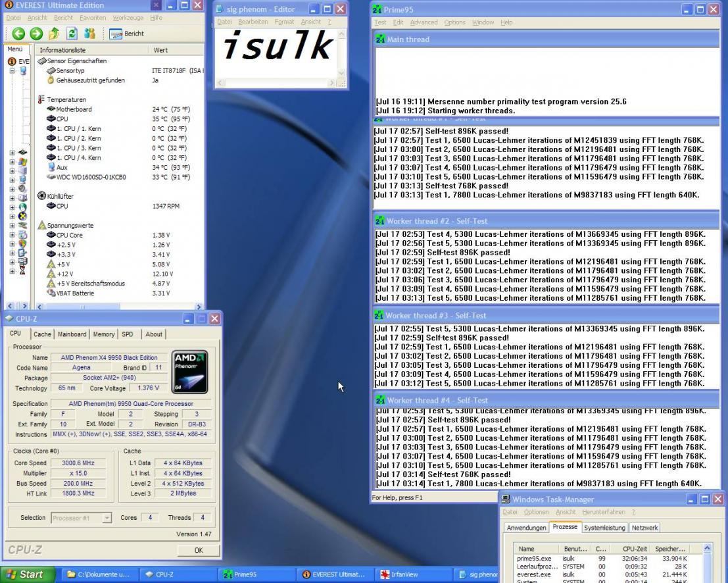This screenshot has width=728, height=583.
Task: Click the Prime95 icon on Worker thread #4 title
Action: (x=380, y=401)
